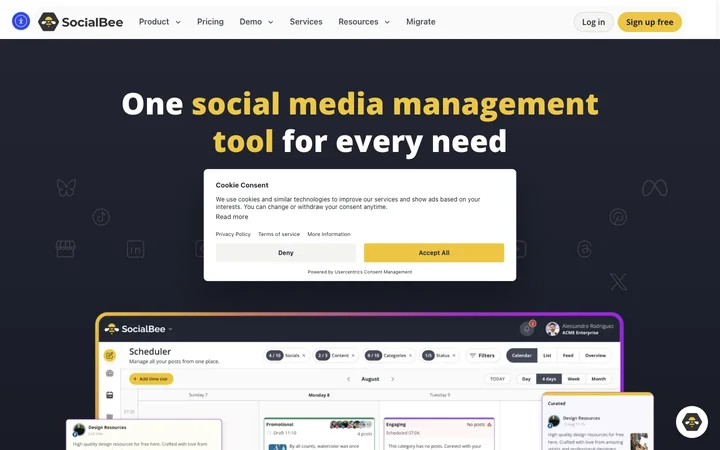Click the Threads background icon
The image size is (720, 450).
point(584,249)
